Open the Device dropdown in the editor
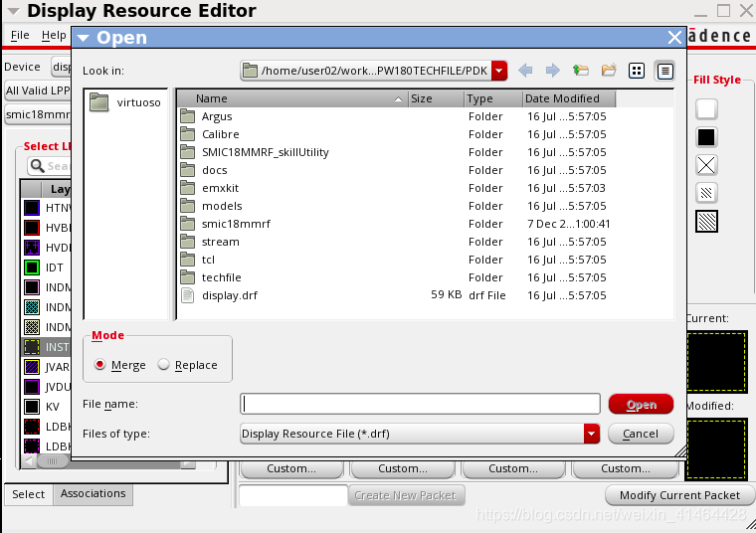 coord(62,67)
